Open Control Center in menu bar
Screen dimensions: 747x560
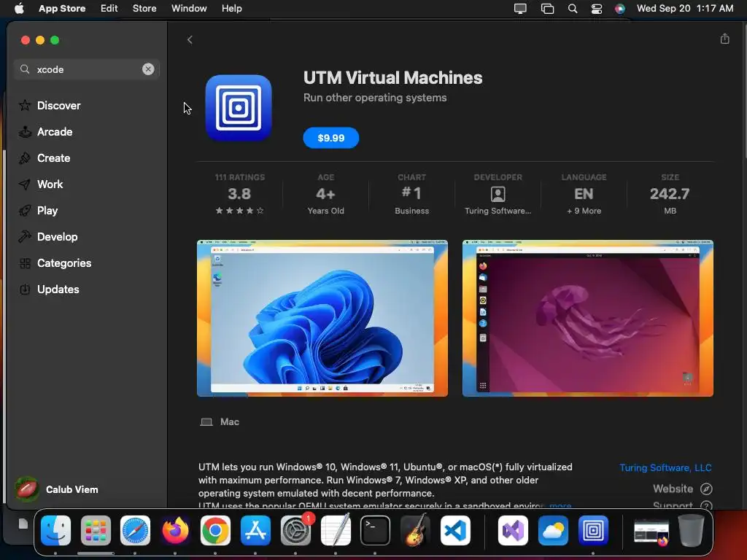click(597, 9)
